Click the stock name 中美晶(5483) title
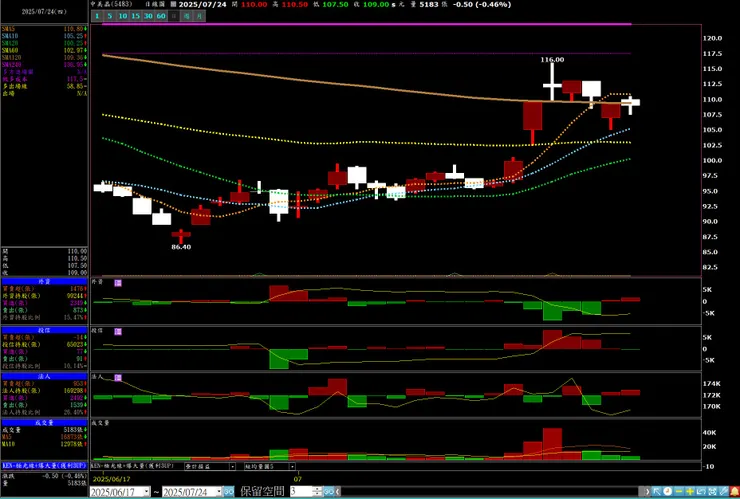Image resolution: width=740 pixels, height=499 pixels. 111,4
